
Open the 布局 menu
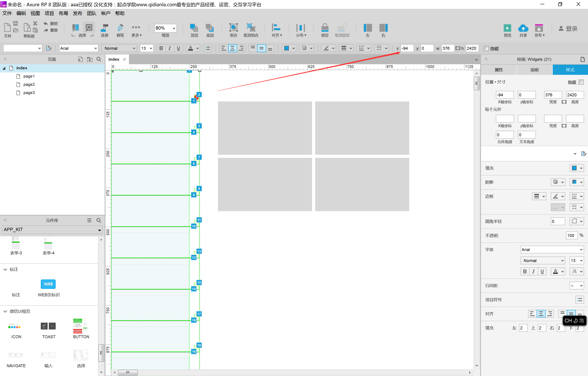click(x=63, y=14)
